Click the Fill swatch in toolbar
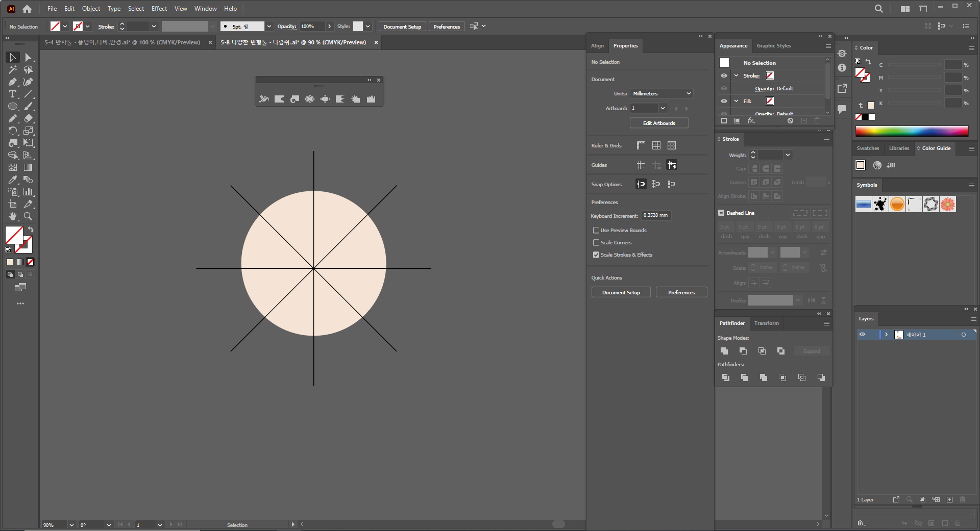The width and height of the screenshot is (980, 531). (x=14, y=235)
